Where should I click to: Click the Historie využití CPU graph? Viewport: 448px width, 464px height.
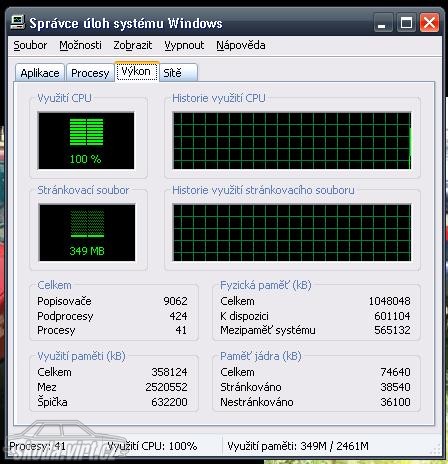292,141
